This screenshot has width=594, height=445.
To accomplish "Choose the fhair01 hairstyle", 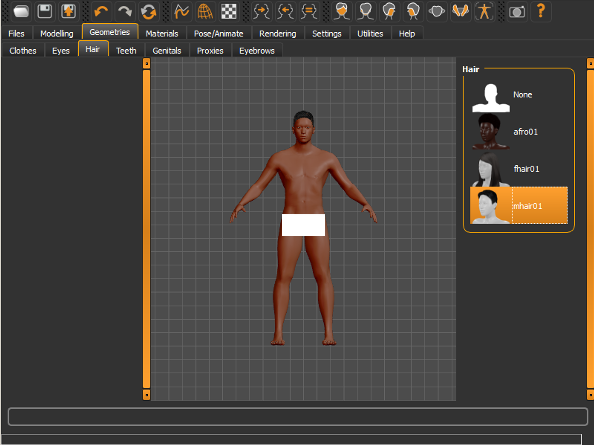I will coord(519,169).
